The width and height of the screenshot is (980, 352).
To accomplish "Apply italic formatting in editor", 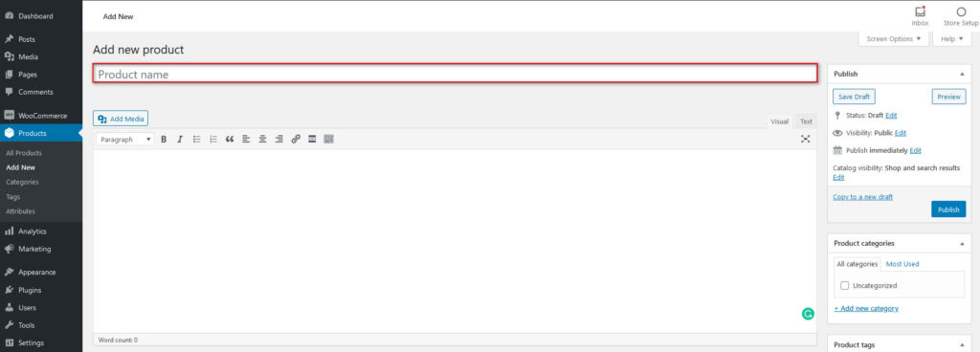I will pos(180,140).
